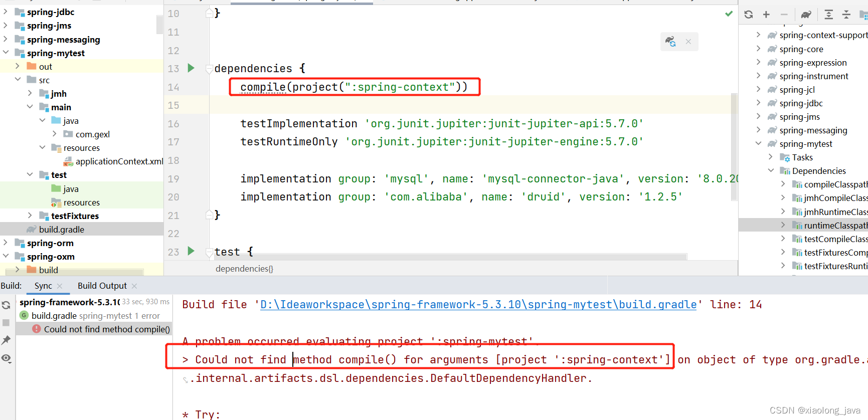Image resolution: width=868 pixels, height=420 pixels.
Task: Select the build.gradle file in project tree
Action: click(62, 229)
